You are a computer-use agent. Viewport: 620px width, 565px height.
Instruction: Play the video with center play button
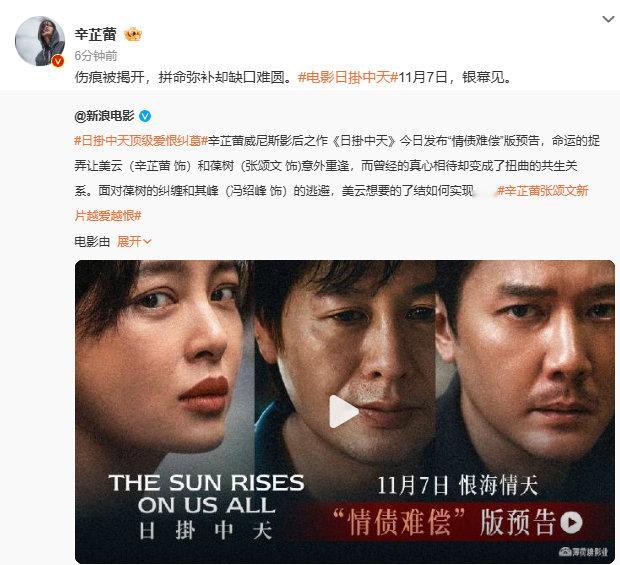[x=344, y=411]
